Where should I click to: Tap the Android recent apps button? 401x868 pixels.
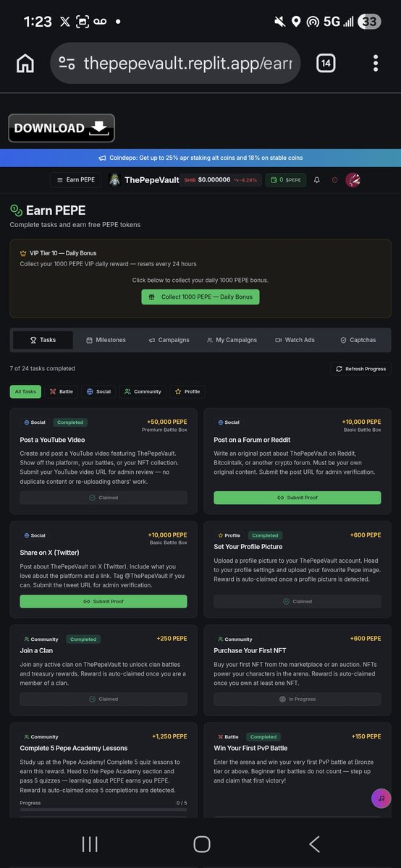(x=90, y=843)
